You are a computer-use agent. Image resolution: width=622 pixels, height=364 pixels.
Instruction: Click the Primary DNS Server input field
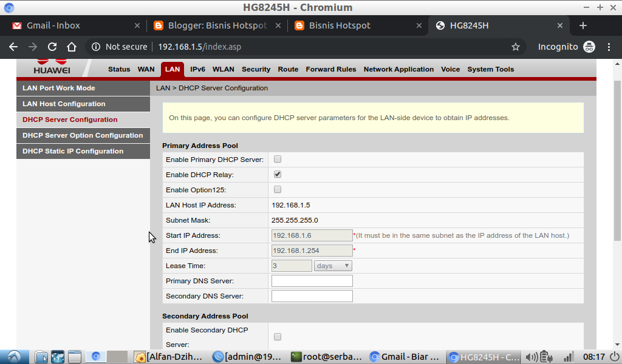pos(312,280)
